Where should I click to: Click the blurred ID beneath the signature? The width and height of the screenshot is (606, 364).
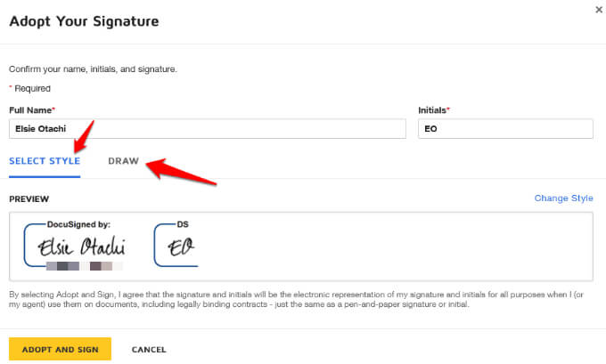[79, 266]
